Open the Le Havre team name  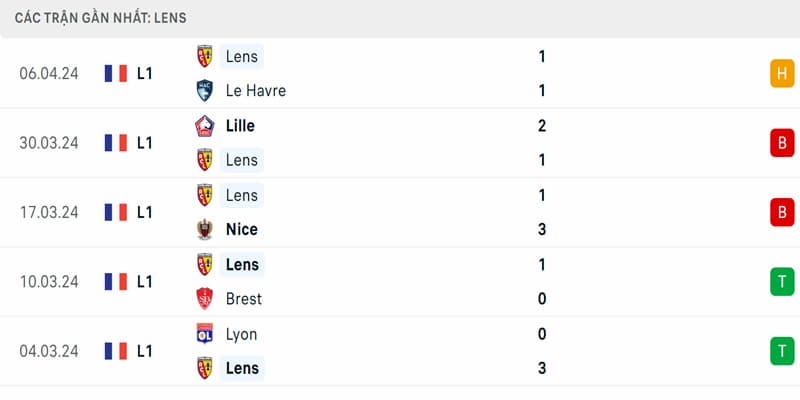click(256, 91)
